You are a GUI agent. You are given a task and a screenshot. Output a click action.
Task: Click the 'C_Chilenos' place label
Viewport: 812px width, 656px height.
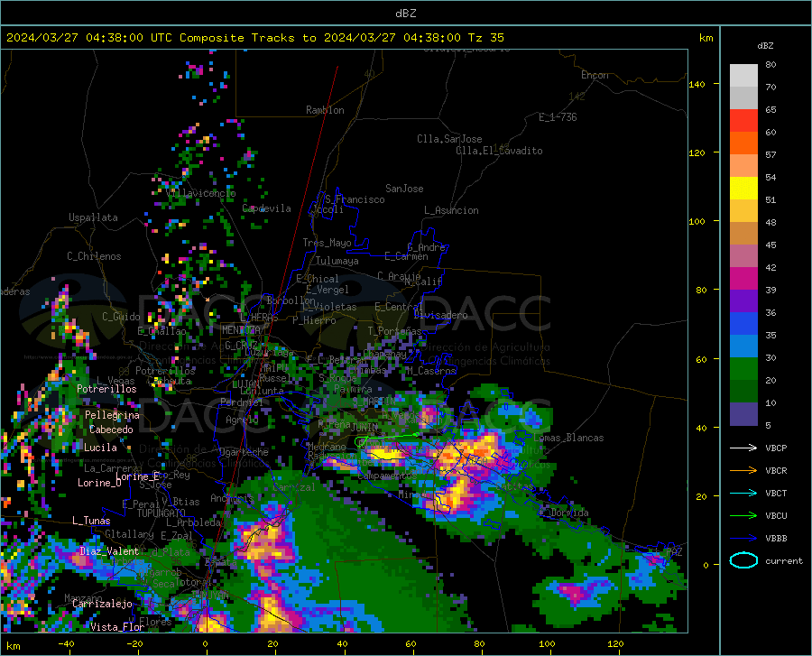(x=94, y=256)
